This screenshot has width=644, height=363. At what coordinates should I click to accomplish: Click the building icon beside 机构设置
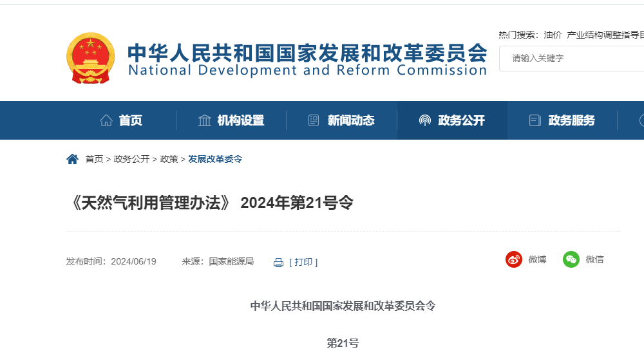[205, 120]
